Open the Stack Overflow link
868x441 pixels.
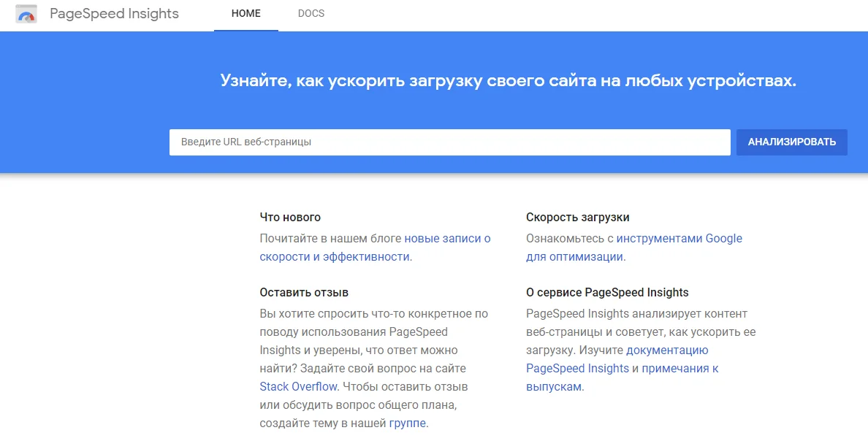(298, 387)
